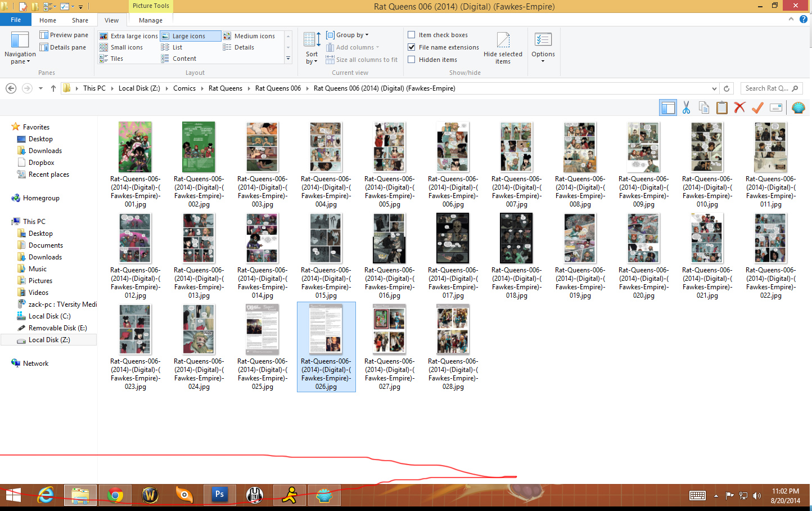Enable Item check boxes

(412, 35)
